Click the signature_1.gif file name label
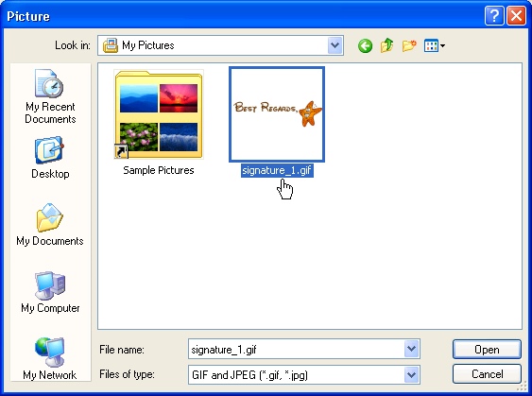Image resolution: width=532 pixels, height=396 pixels. [277, 170]
